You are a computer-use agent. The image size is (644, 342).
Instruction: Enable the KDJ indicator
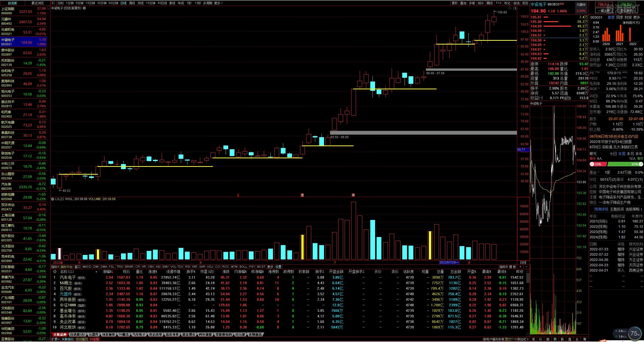click(210, 267)
